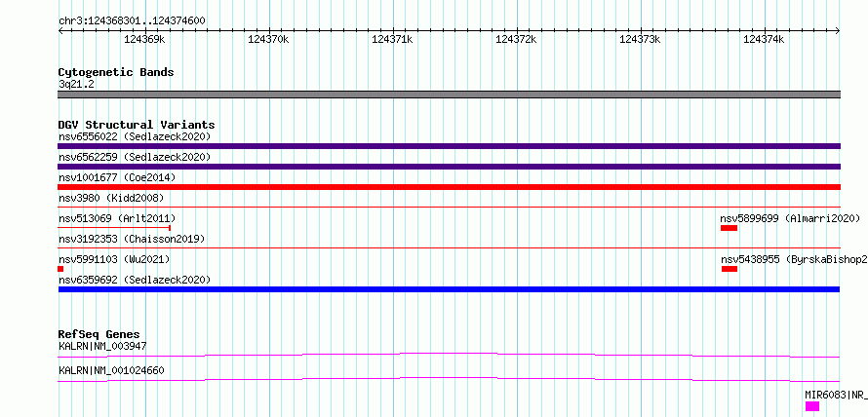Click the MIR6083 gene label
The image size is (868, 417).
tap(836, 395)
